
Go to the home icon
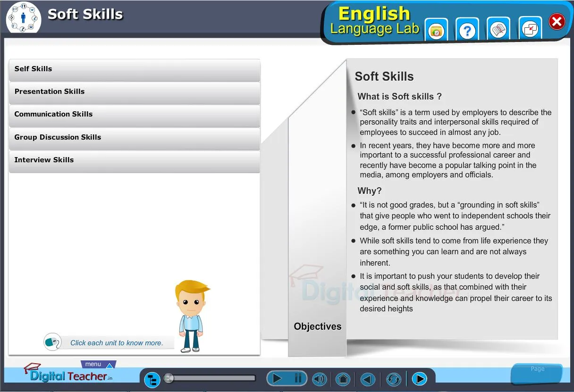(343, 379)
